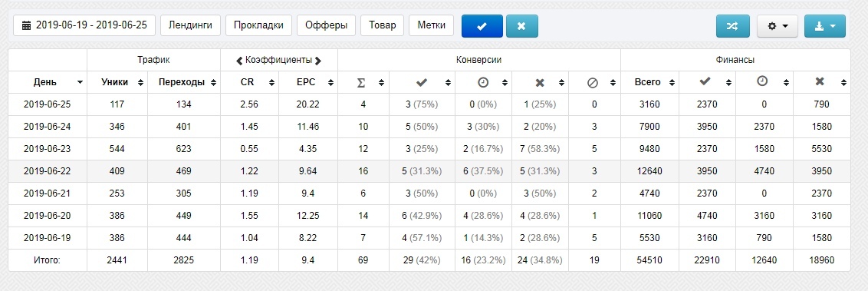Sort by sigma total conversions column
This screenshot has width=868, height=291.
pyautogui.click(x=363, y=82)
